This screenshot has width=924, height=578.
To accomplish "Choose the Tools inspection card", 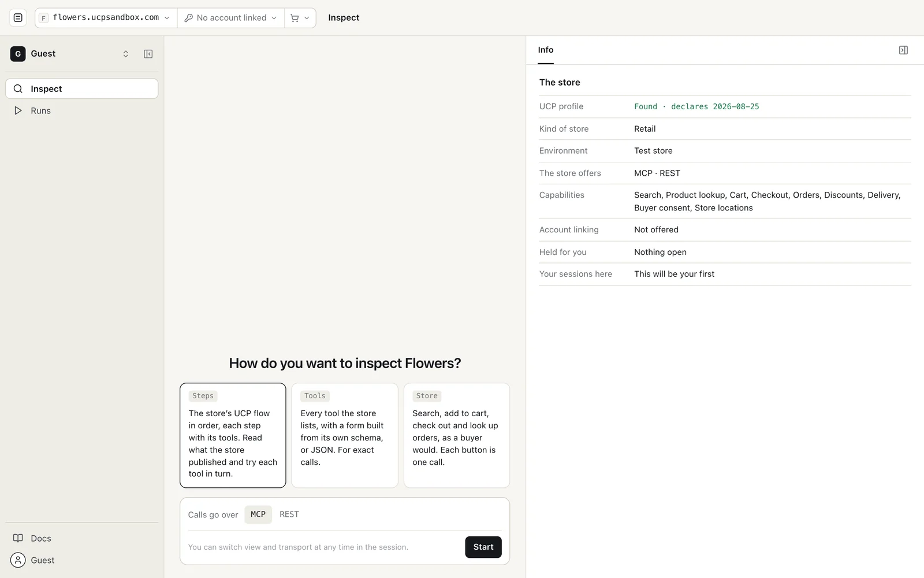I will (x=345, y=435).
